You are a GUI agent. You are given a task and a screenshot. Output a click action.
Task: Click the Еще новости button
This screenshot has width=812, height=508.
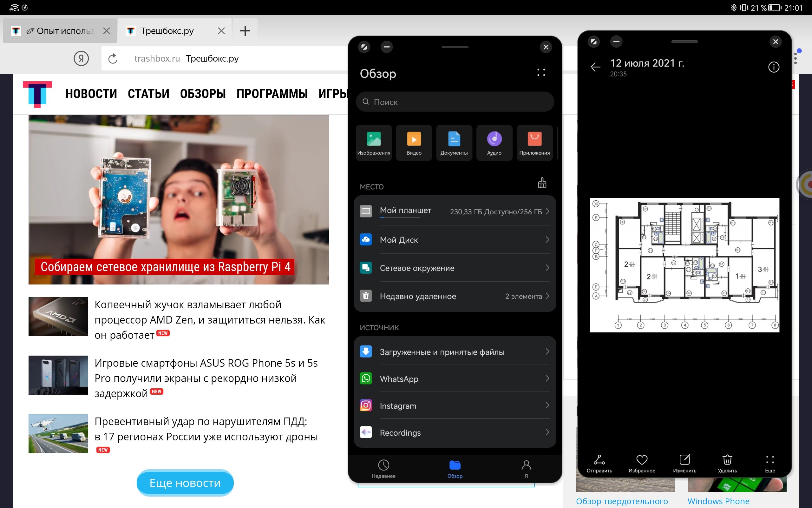(185, 483)
